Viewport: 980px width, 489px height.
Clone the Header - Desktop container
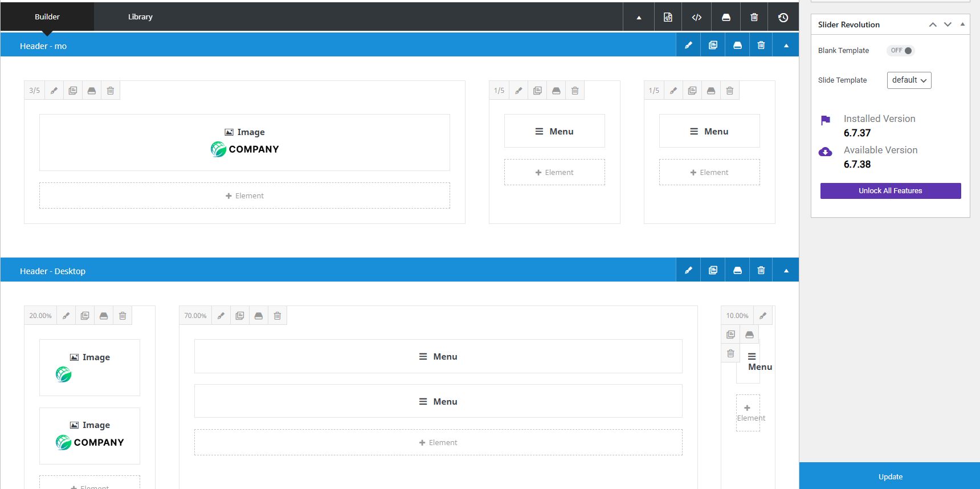tap(713, 271)
